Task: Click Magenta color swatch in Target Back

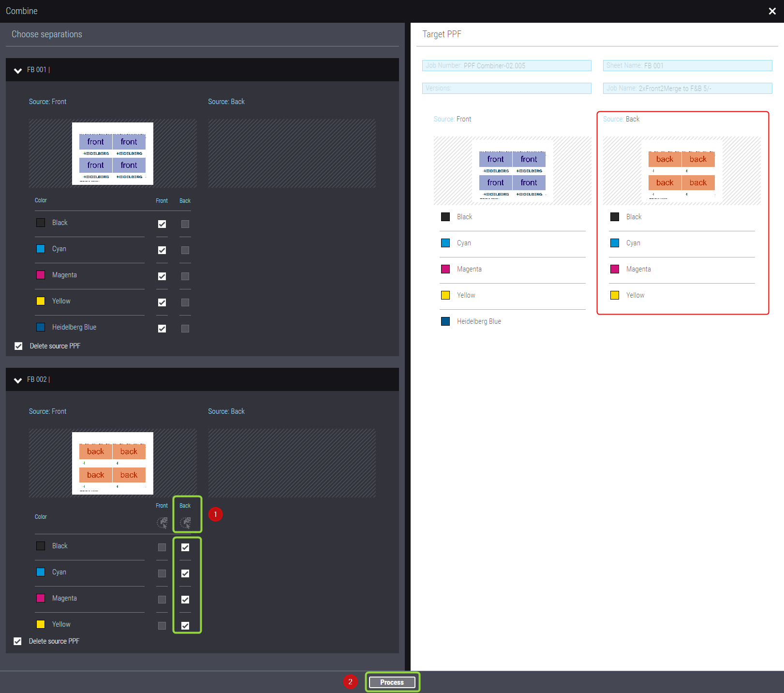Action: click(x=615, y=269)
